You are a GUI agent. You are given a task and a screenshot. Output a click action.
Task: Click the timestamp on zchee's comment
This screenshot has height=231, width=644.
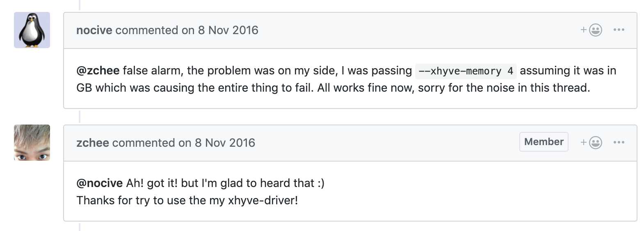pos(225,143)
